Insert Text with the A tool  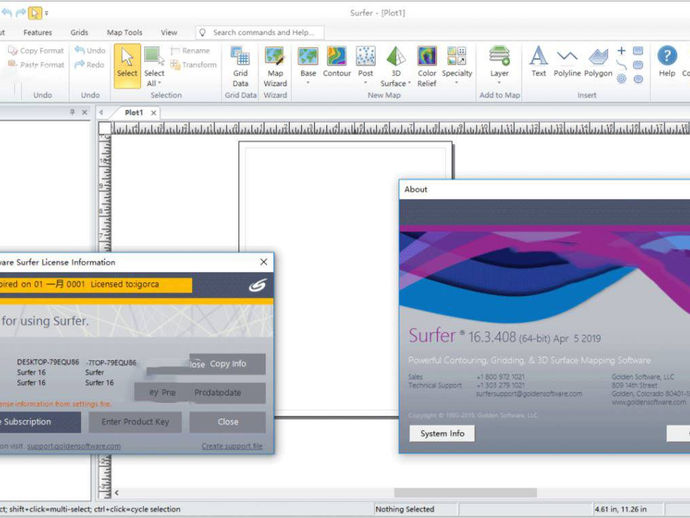point(539,61)
